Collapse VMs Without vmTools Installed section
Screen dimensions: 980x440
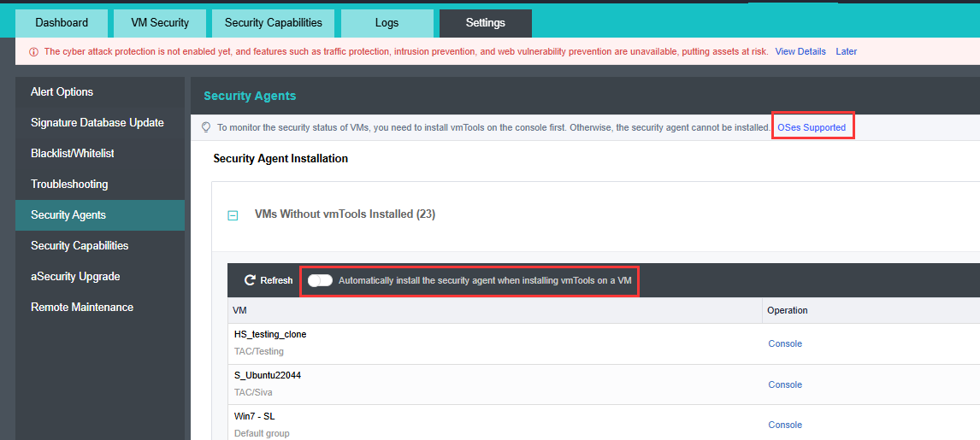pos(233,215)
